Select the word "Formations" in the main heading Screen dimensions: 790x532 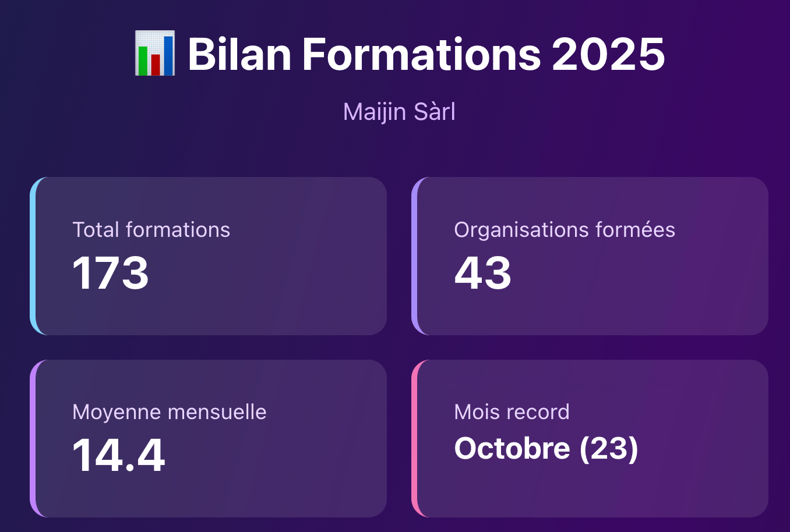point(422,54)
